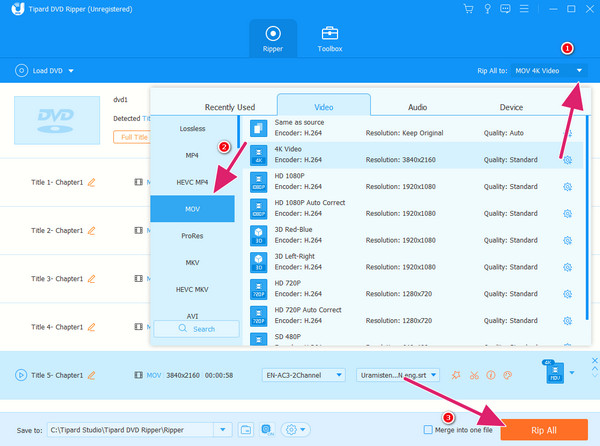600x446 pixels.
Task: Toggle the GPU acceleration icon
Action: pyautogui.click(x=267, y=430)
